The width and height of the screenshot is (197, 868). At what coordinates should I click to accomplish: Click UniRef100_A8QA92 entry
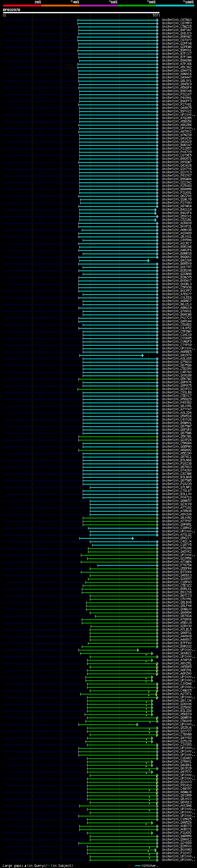coord(177,450)
